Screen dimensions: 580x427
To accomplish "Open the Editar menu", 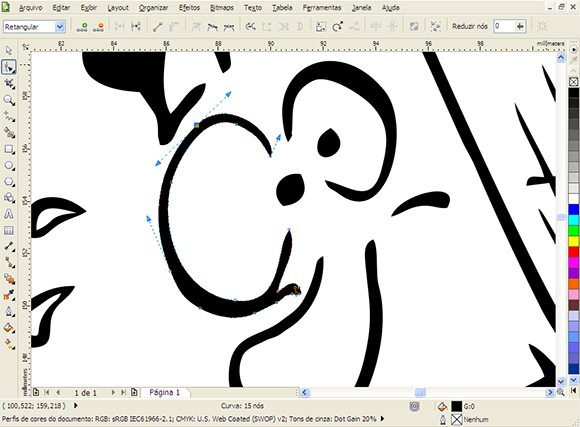I will [x=61, y=7].
